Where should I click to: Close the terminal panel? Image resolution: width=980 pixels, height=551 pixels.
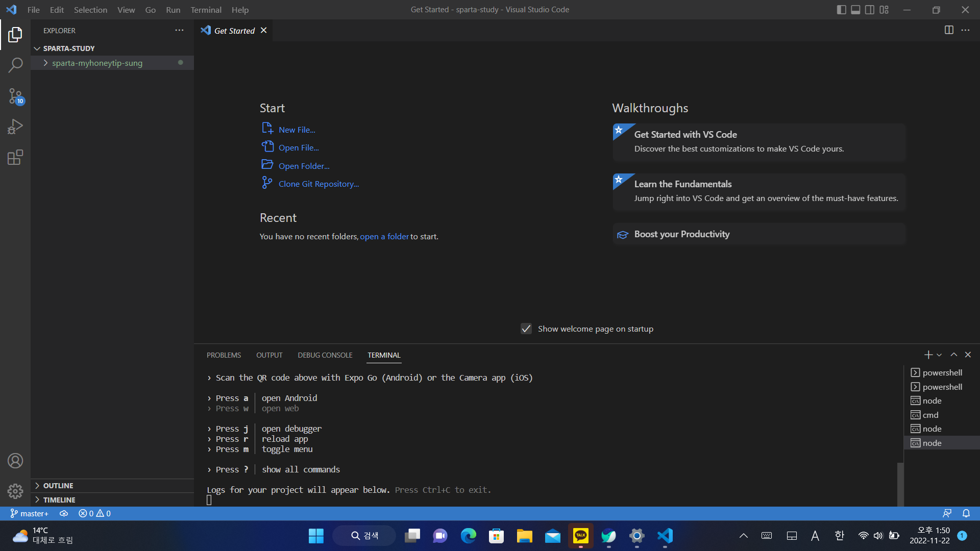pos(968,355)
